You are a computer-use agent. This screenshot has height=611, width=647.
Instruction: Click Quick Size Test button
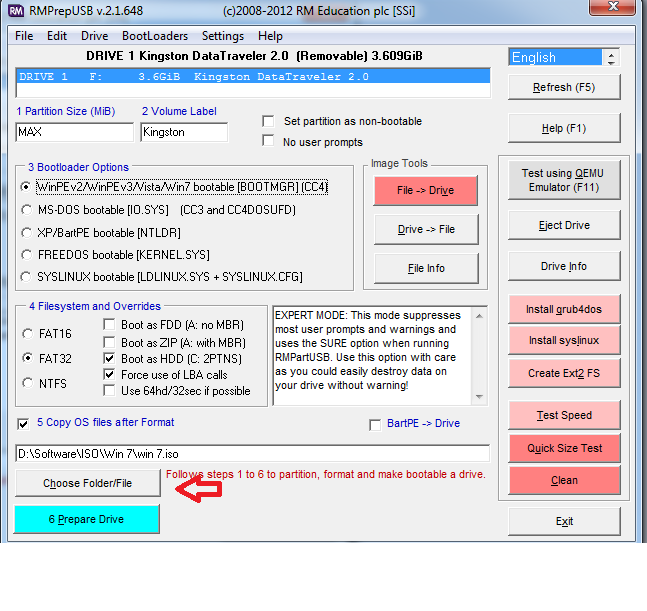(x=564, y=448)
